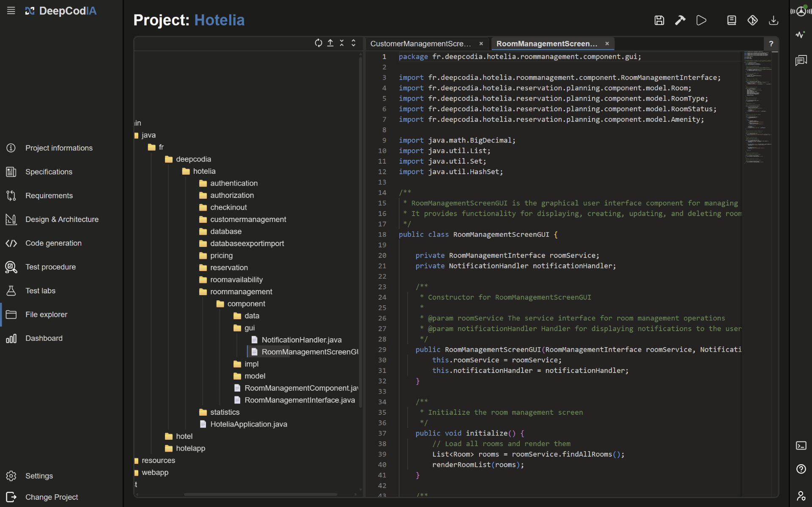Expand the hotelapp folder

(x=185, y=449)
